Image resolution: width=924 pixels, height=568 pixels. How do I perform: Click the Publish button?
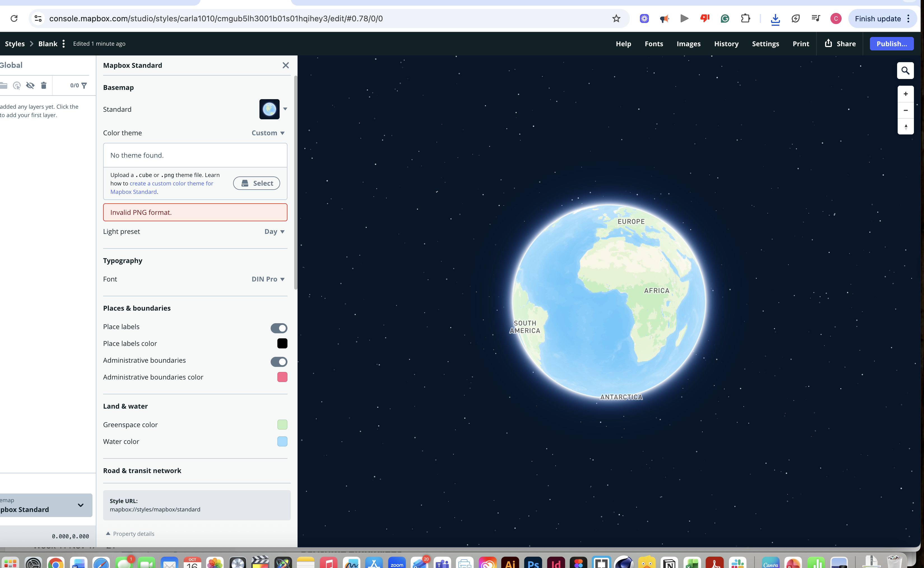click(891, 43)
